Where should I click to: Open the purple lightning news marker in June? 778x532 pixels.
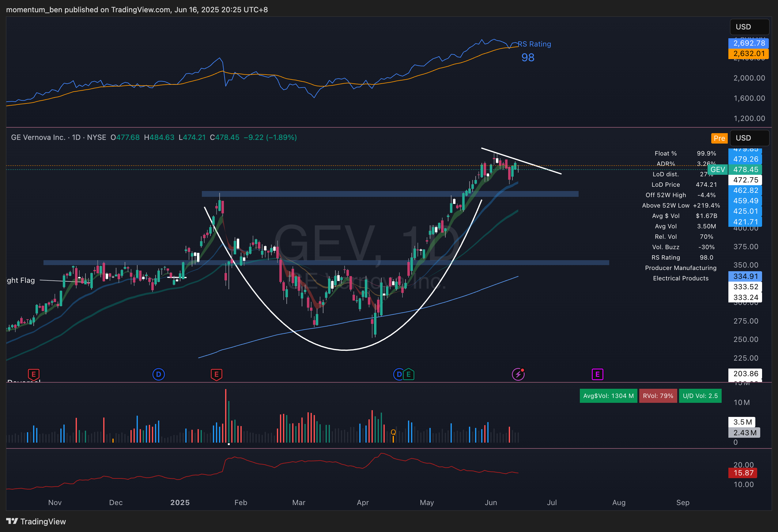tap(518, 374)
